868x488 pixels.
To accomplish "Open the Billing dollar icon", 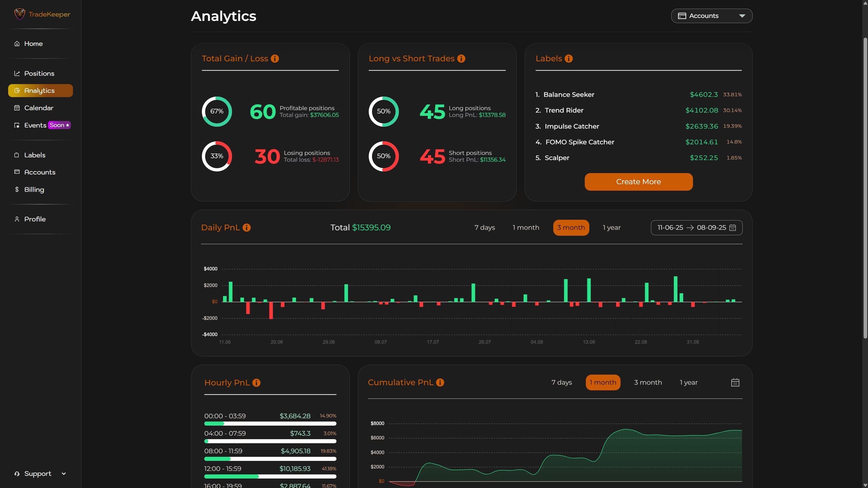I will pos(17,189).
